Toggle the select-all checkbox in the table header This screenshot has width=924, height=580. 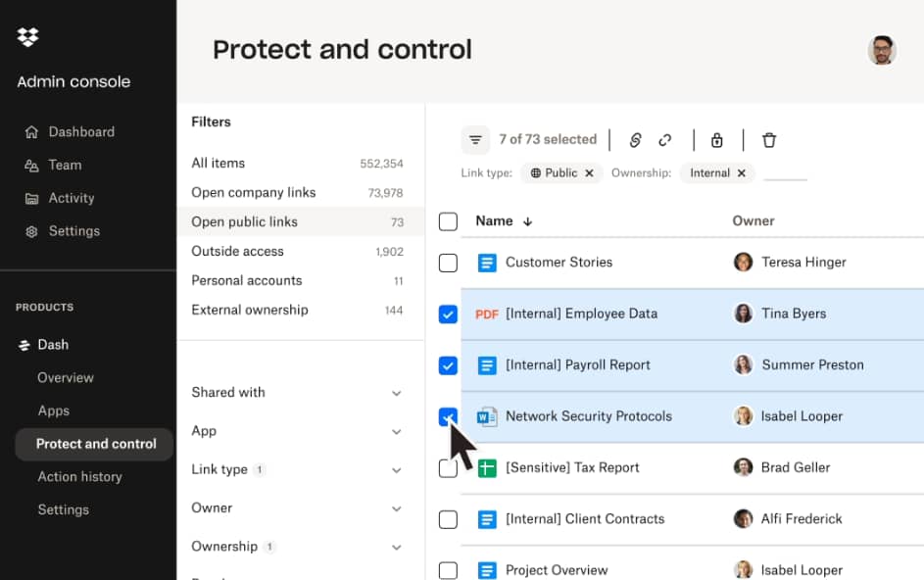point(448,221)
